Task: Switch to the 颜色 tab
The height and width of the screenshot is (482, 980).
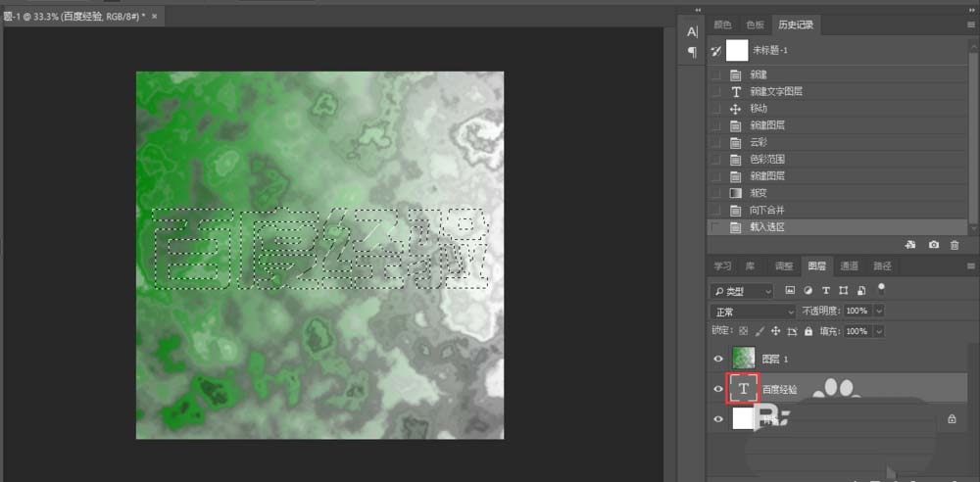Action: 722,25
